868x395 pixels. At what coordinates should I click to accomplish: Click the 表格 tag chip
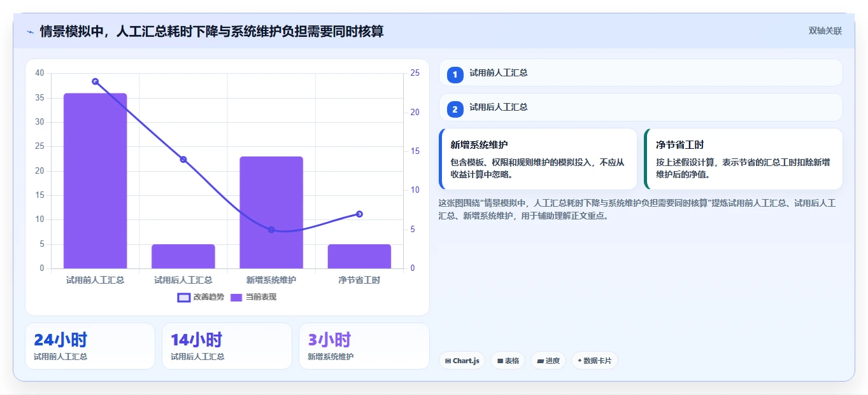[x=508, y=361]
